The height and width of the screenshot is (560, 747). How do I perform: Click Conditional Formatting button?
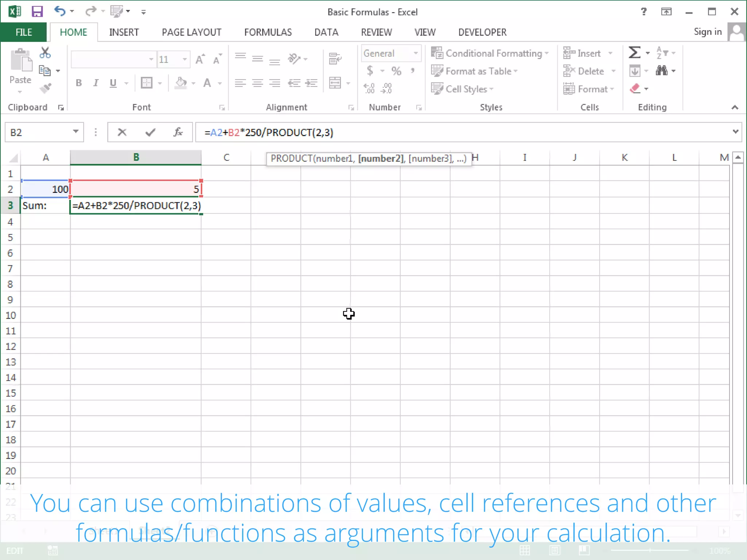[x=489, y=53]
